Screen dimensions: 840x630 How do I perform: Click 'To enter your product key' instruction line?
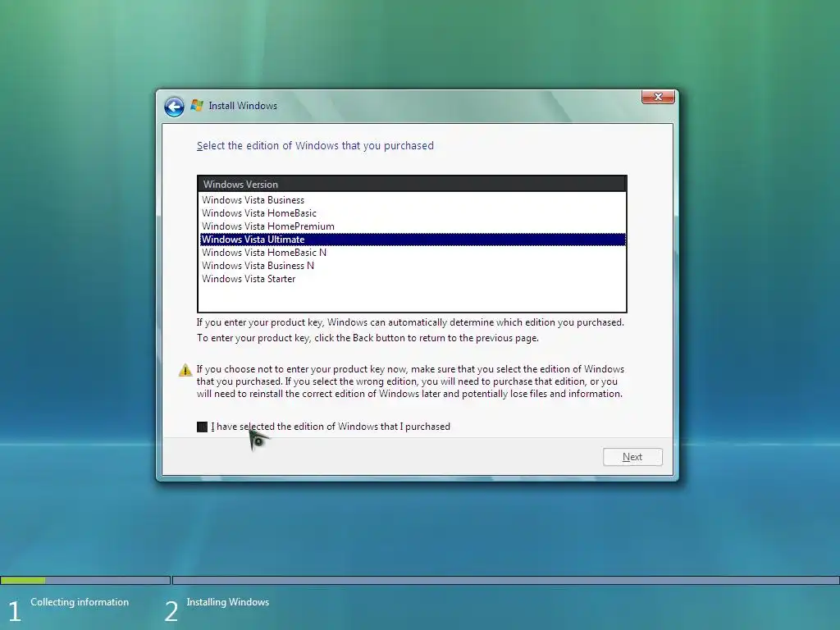point(367,338)
